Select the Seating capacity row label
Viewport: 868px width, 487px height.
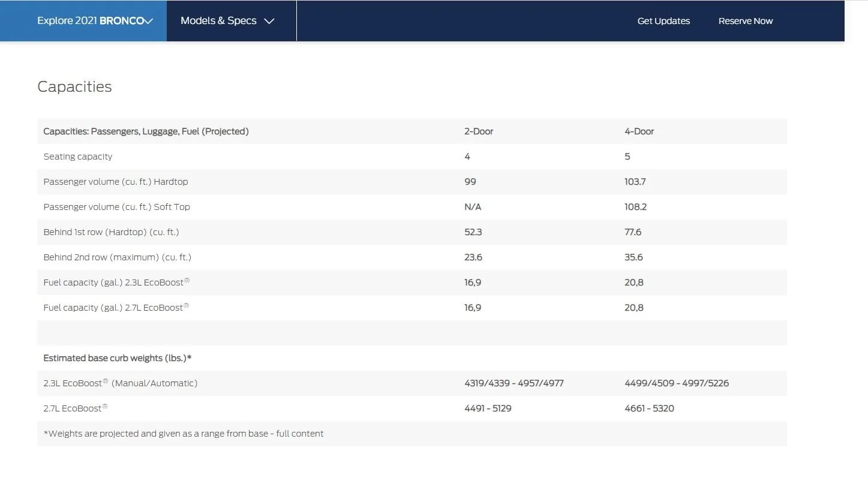(77, 157)
